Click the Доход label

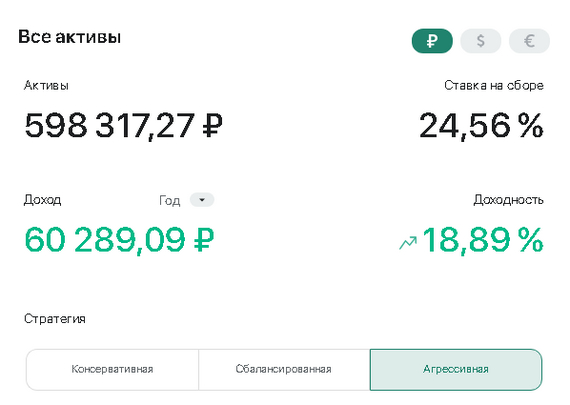coord(43,200)
